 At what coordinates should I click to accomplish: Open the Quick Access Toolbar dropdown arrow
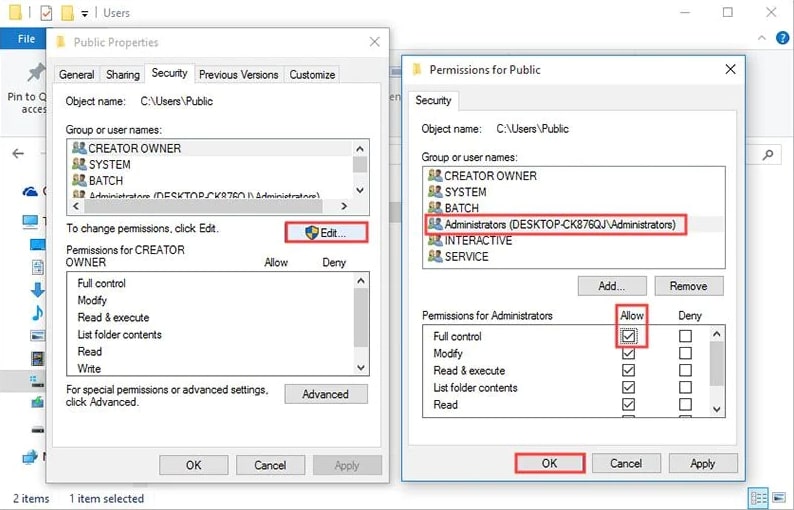point(85,14)
